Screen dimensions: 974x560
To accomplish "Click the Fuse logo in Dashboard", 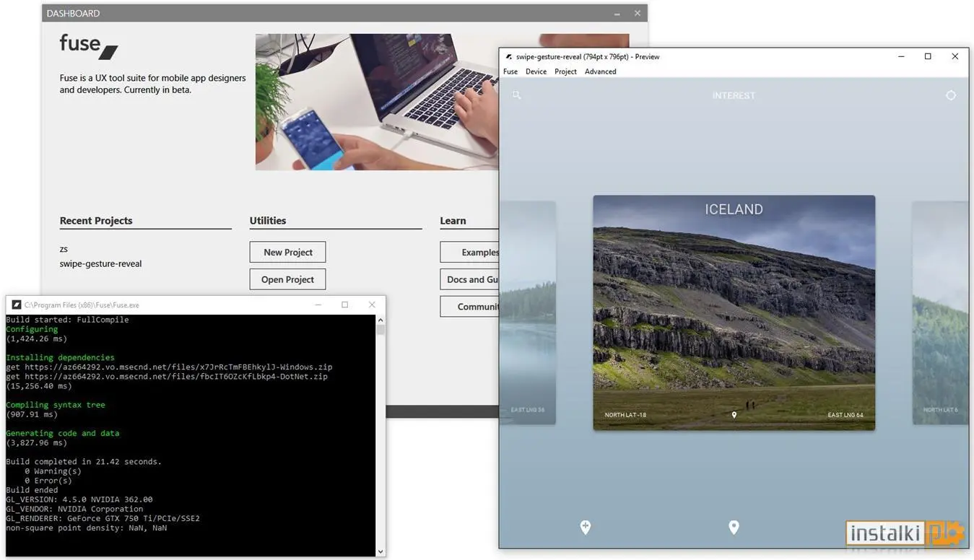I will click(x=89, y=45).
